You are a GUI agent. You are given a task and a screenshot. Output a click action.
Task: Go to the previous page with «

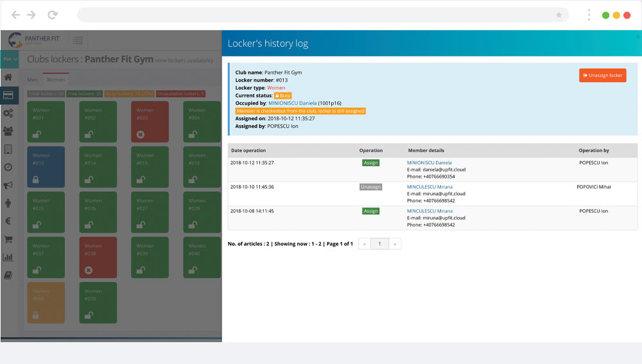pos(365,243)
